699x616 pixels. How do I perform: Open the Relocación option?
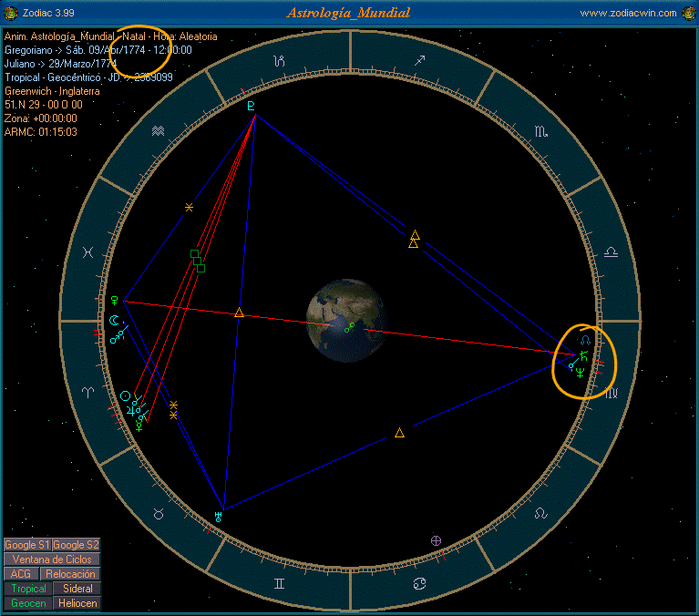pyautogui.click(x=70, y=574)
